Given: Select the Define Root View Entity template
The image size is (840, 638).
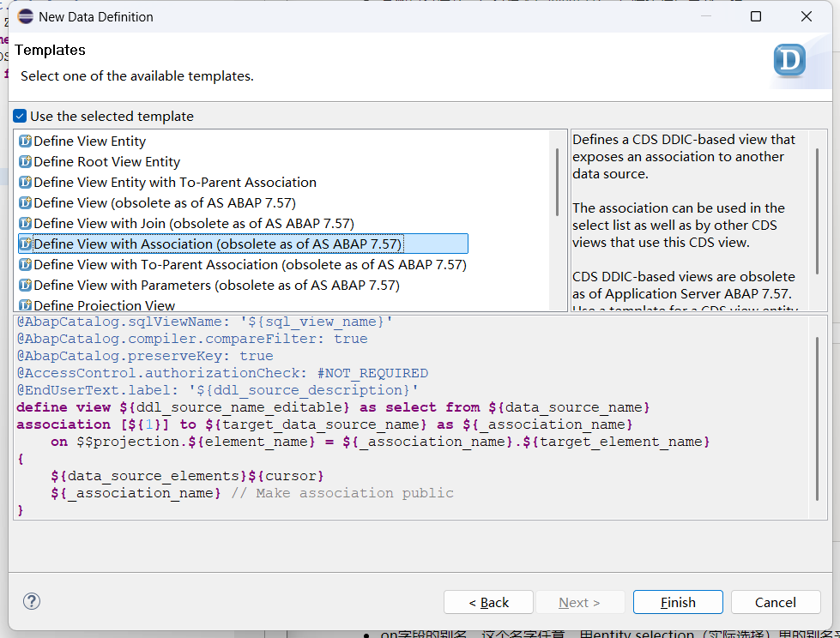Looking at the screenshot, I should (106, 161).
